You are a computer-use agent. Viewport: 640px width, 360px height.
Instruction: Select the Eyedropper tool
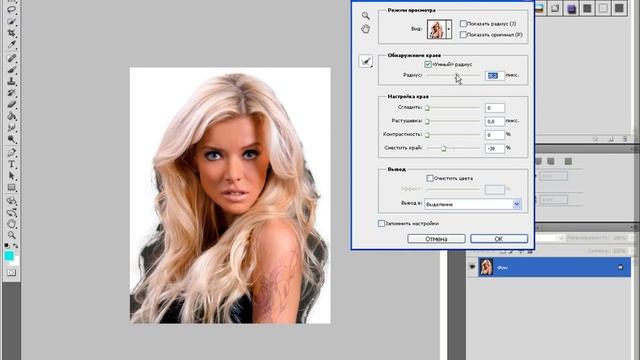pos(11,44)
